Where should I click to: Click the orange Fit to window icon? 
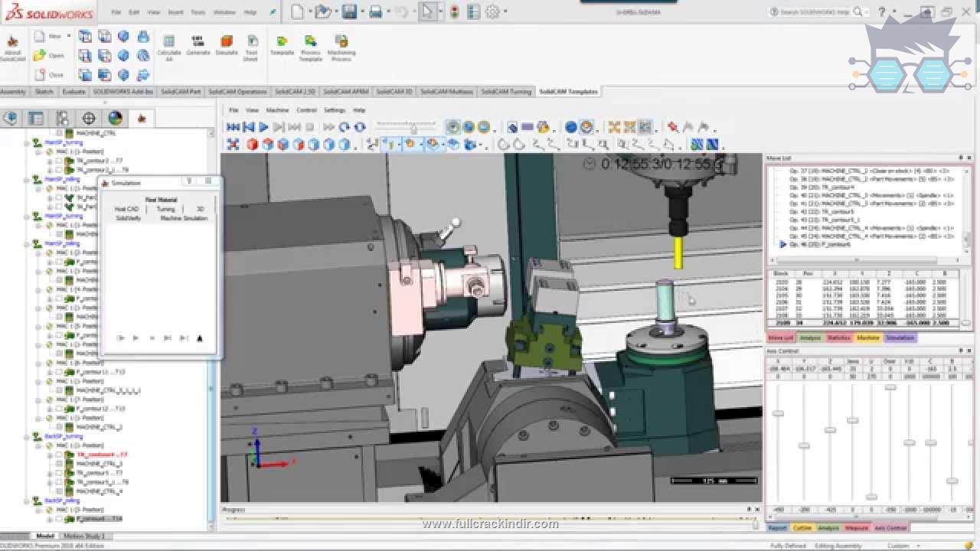click(x=613, y=127)
